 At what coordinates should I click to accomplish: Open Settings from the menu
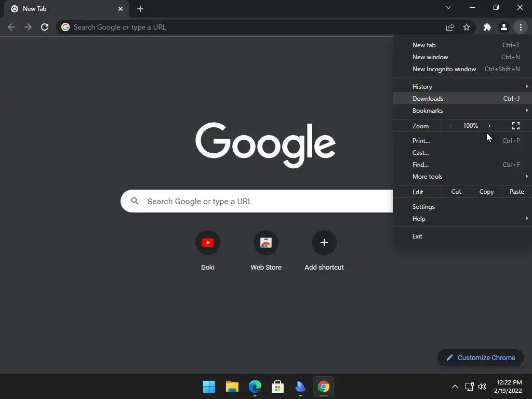click(x=462, y=207)
